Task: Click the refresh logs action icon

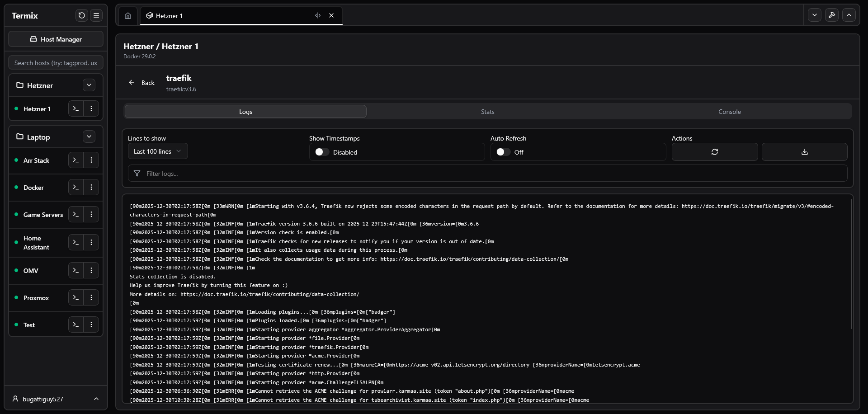Action: [714, 152]
